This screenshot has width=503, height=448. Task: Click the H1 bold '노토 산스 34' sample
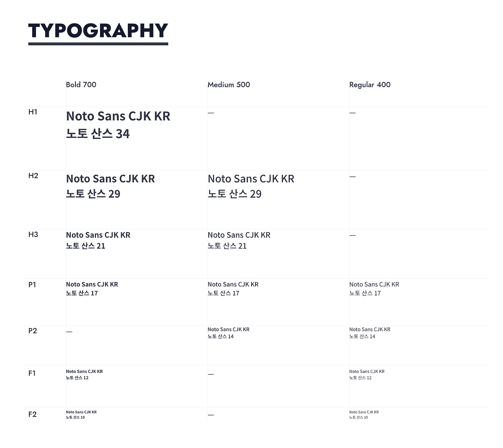(98, 134)
